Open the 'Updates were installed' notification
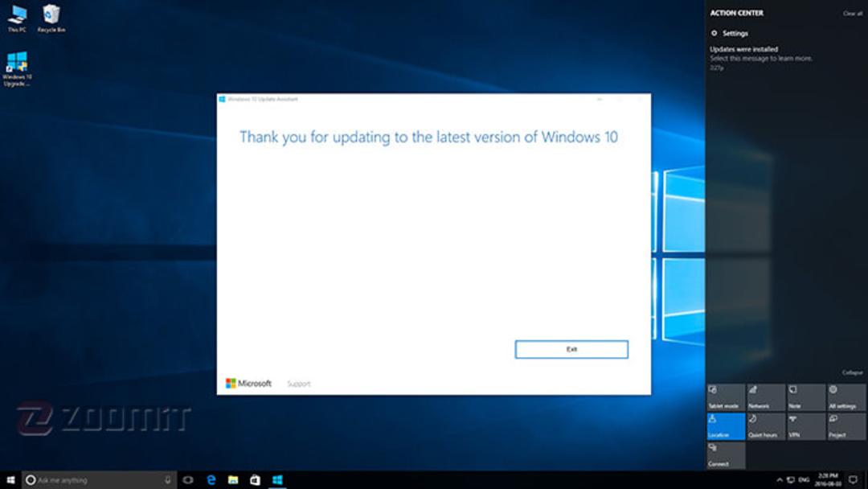The height and width of the screenshot is (489, 868). point(761,58)
